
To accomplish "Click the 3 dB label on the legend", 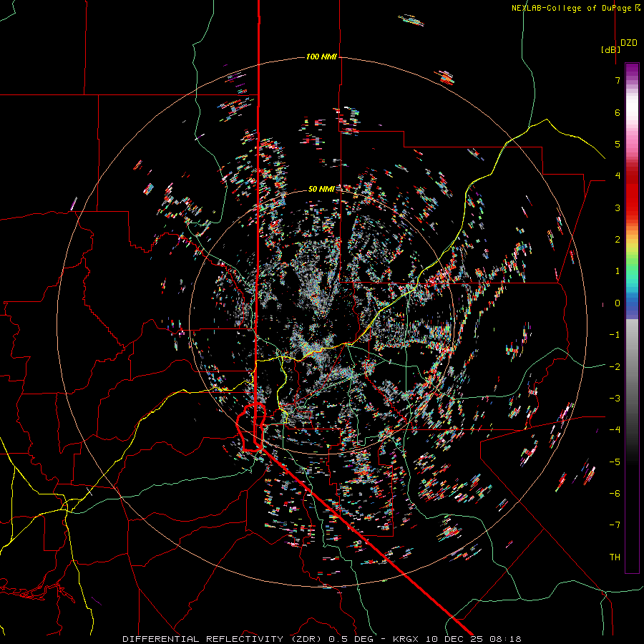I will [618, 208].
